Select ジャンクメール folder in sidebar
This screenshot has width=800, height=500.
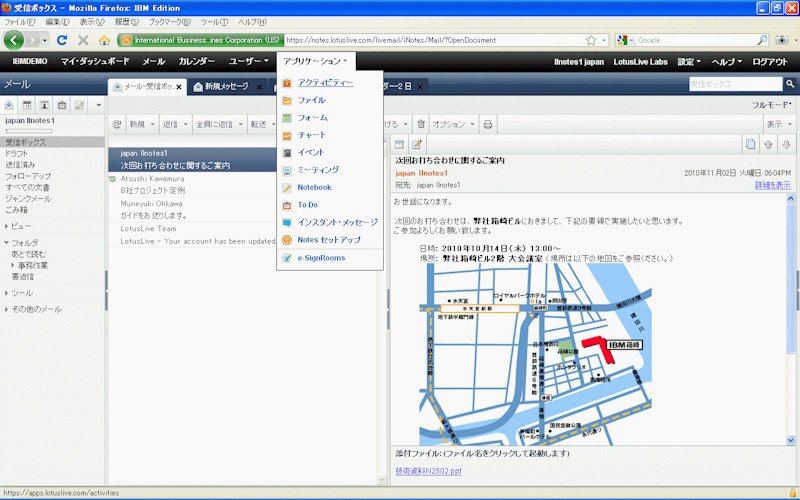(x=28, y=198)
